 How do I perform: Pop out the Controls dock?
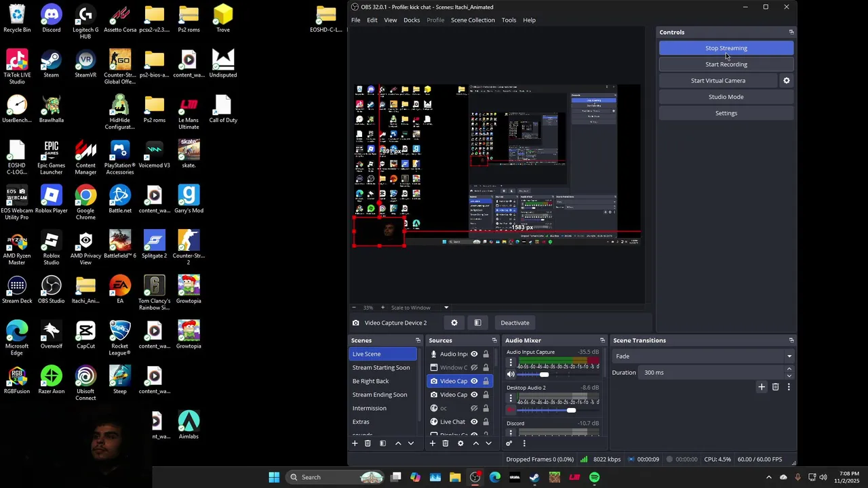pyautogui.click(x=791, y=32)
